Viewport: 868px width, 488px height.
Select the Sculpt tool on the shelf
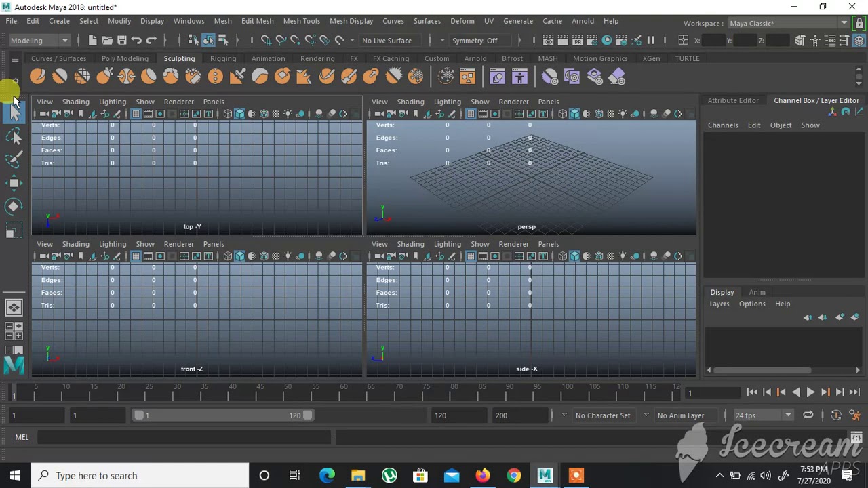[x=37, y=77]
